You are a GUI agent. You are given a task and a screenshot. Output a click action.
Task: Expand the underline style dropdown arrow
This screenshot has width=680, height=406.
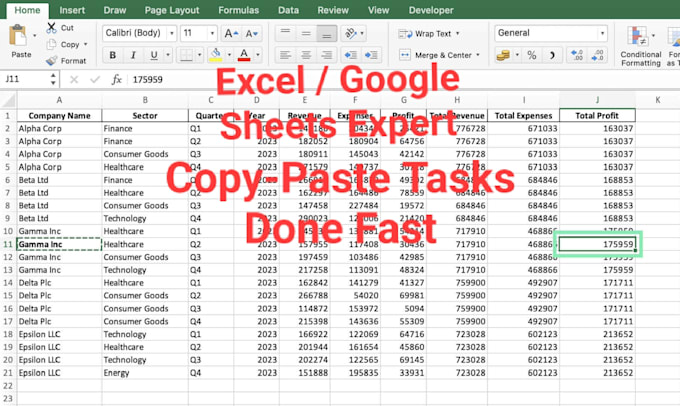tap(168, 55)
